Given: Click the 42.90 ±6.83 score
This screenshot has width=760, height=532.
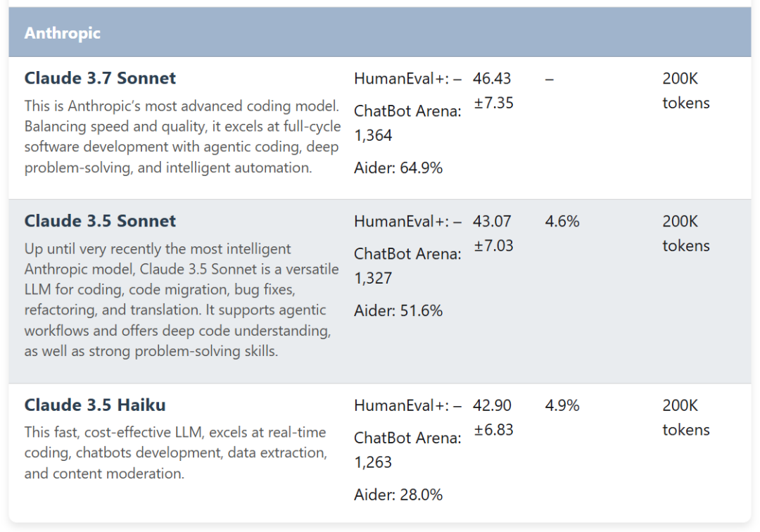Looking at the screenshot, I should pyautogui.click(x=493, y=418).
